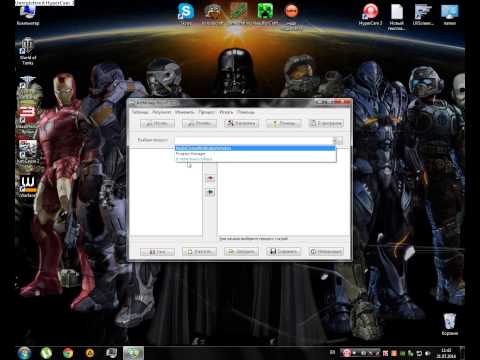Open the round orange-red desktop icon
Screen dimensions: 480x360
[x=291, y=15]
